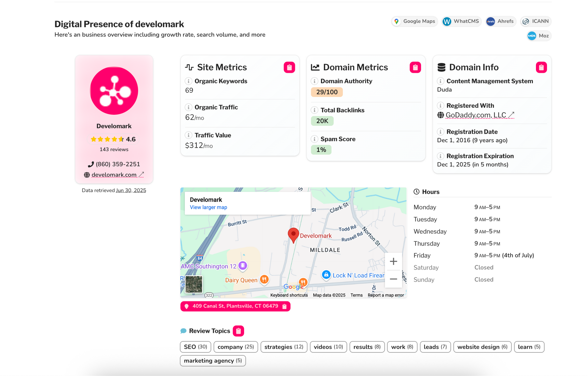Image resolution: width=588 pixels, height=376 pixels.
Task: Click AMC Southington 12 map marker
Action: [x=243, y=265]
